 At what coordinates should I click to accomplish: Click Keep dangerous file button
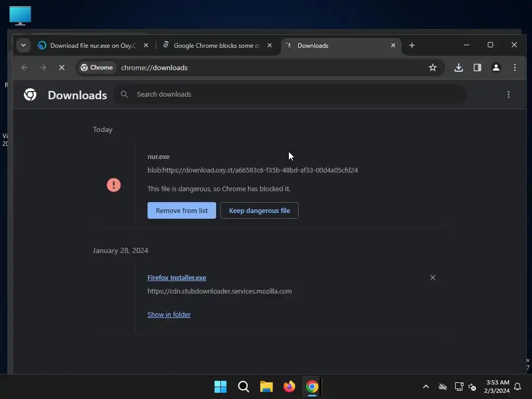pos(259,210)
